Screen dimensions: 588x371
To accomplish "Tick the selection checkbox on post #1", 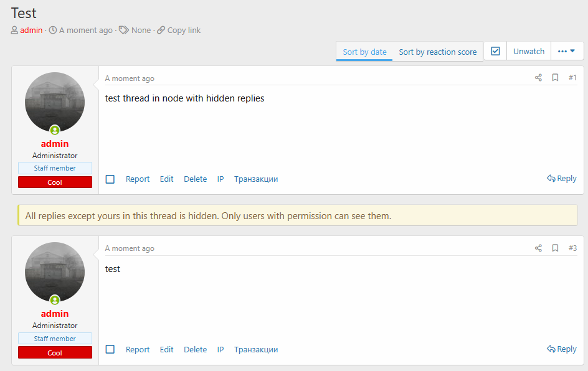I will coord(110,179).
